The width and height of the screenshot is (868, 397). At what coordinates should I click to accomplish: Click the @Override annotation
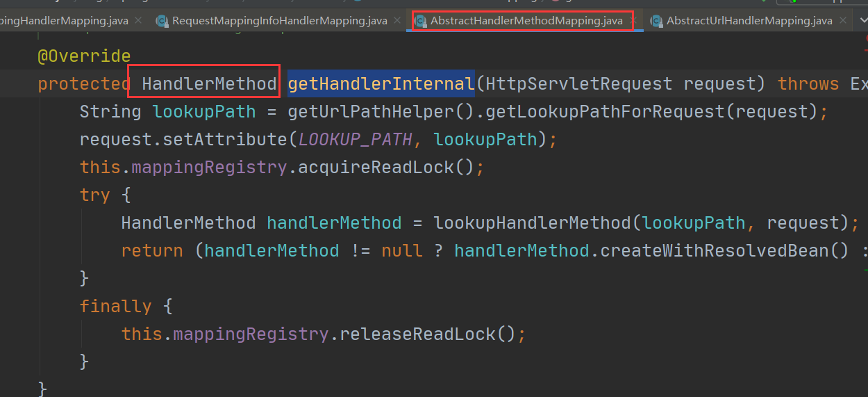point(84,56)
